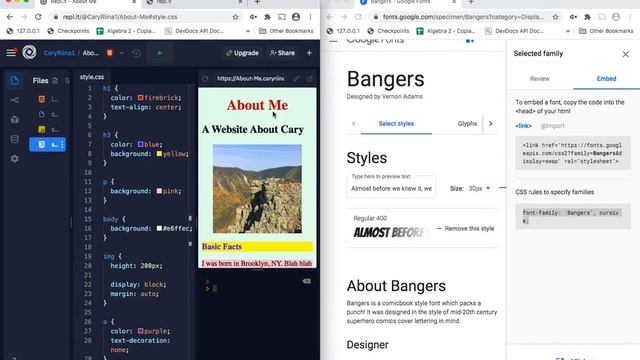The height and width of the screenshot is (360, 640).
Task: Open new tab in left Chrome window
Action: [258, 2]
